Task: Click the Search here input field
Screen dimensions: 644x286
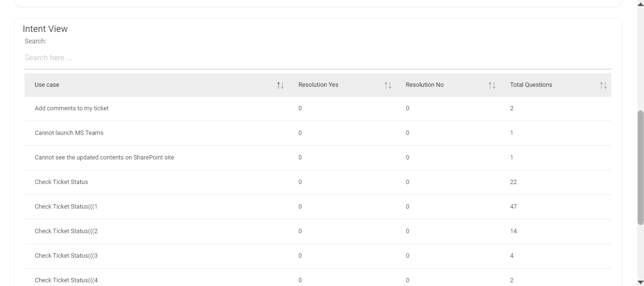Action: pos(317,58)
